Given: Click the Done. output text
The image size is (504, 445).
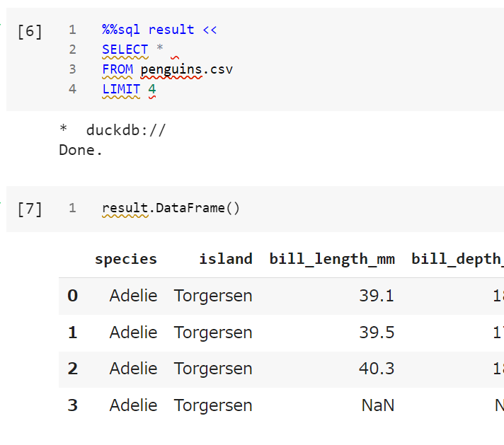Looking at the screenshot, I should pyautogui.click(x=81, y=150).
